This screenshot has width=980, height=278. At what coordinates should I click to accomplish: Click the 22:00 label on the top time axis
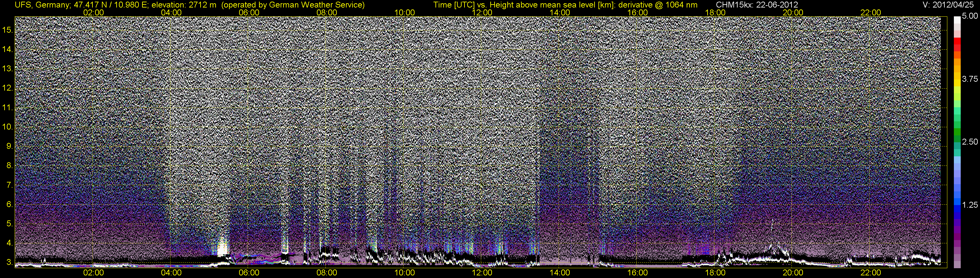(x=871, y=12)
